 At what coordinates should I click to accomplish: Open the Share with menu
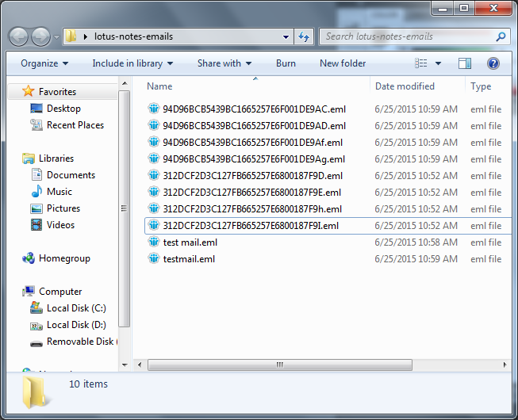tap(224, 63)
